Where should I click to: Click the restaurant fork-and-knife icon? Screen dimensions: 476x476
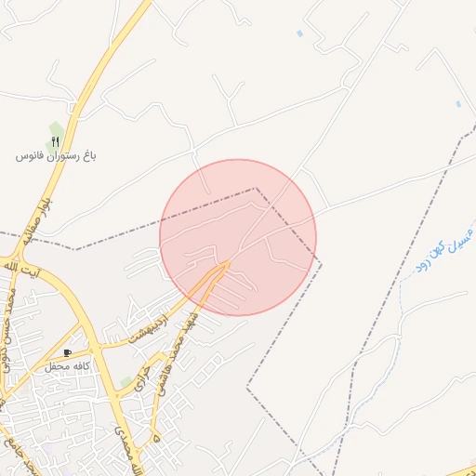[x=56, y=142]
